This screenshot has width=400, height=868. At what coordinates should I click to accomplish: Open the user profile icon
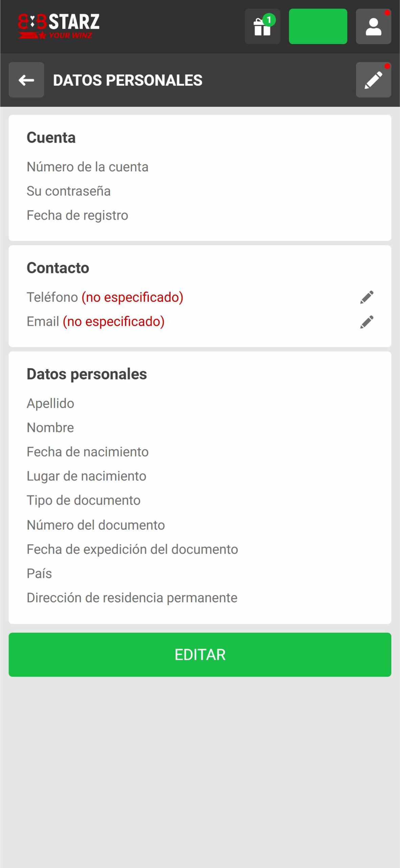pyautogui.click(x=373, y=26)
